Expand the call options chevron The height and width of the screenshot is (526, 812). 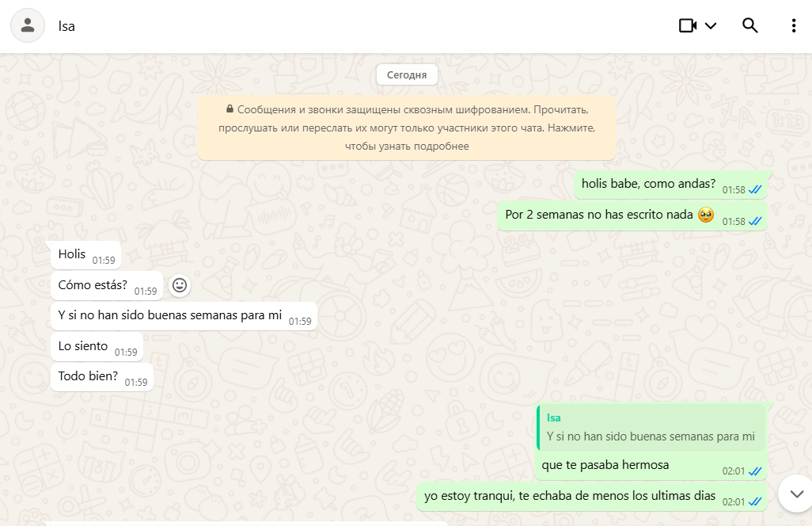pyautogui.click(x=711, y=26)
